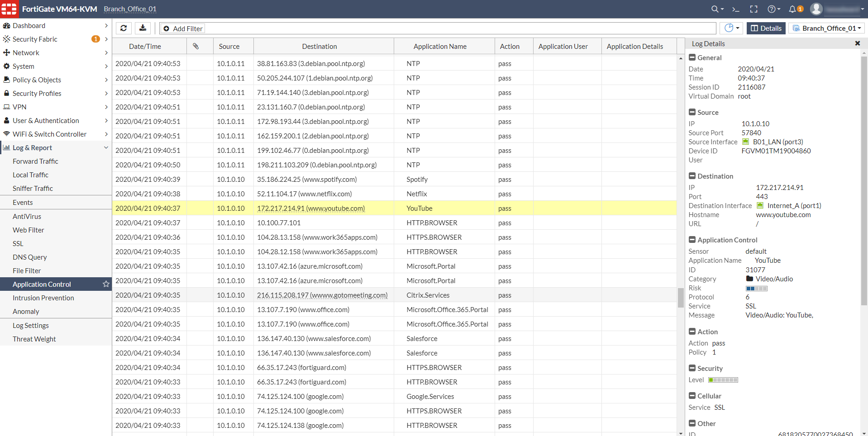Refresh the log list
The height and width of the screenshot is (436, 868).
(x=124, y=28)
